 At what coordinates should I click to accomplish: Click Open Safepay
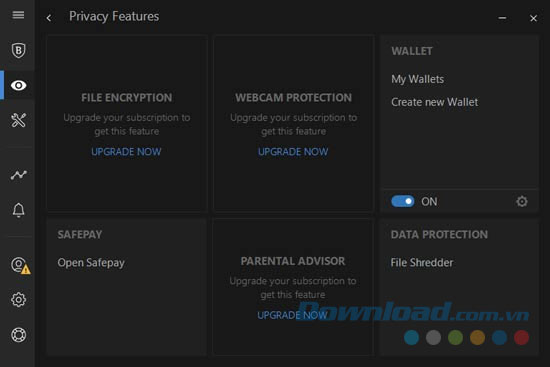91,263
